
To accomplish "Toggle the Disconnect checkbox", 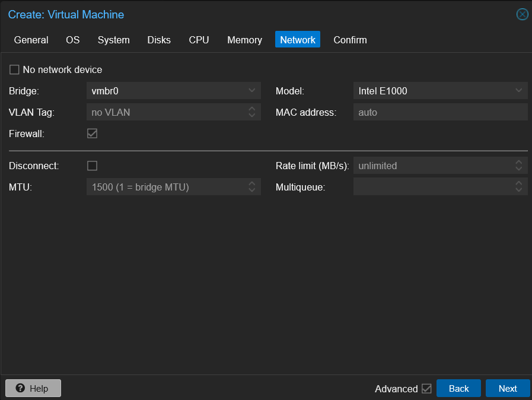I will (x=92, y=166).
